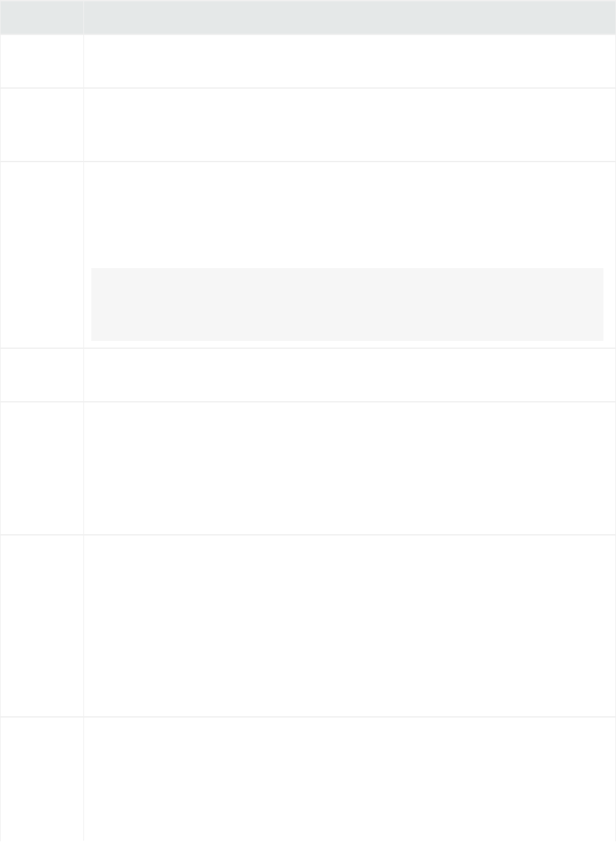The height and width of the screenshot is (842, 616).
Task: Click border between header and first row
Action: pyautogui.click(x=308, y=34)
